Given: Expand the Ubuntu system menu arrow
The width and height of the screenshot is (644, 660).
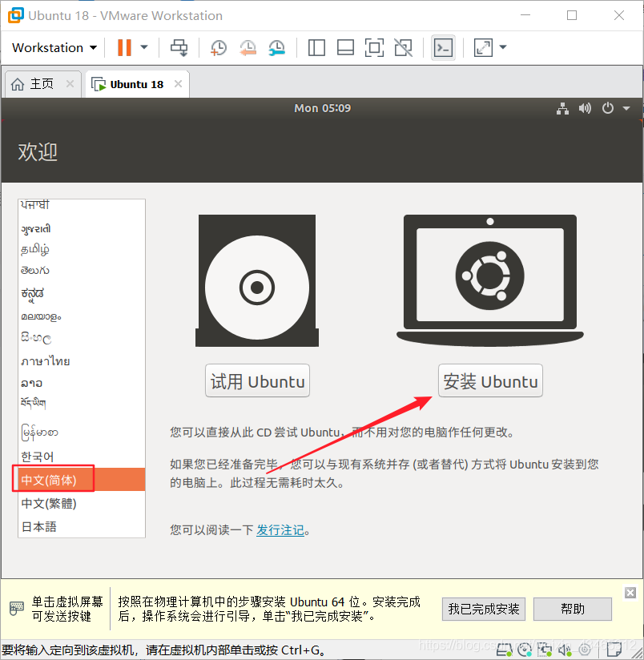Looking at the screenshot, I should pyautogui.click(x=626, y=109).
